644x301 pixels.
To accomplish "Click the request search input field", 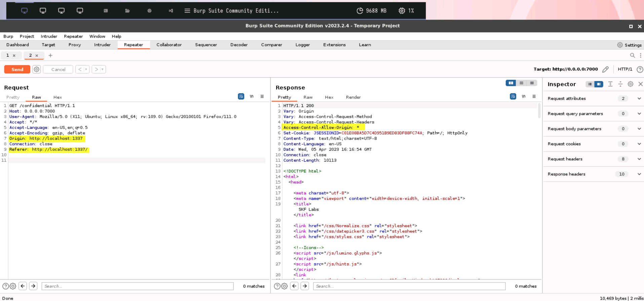I will pos(138,286).
